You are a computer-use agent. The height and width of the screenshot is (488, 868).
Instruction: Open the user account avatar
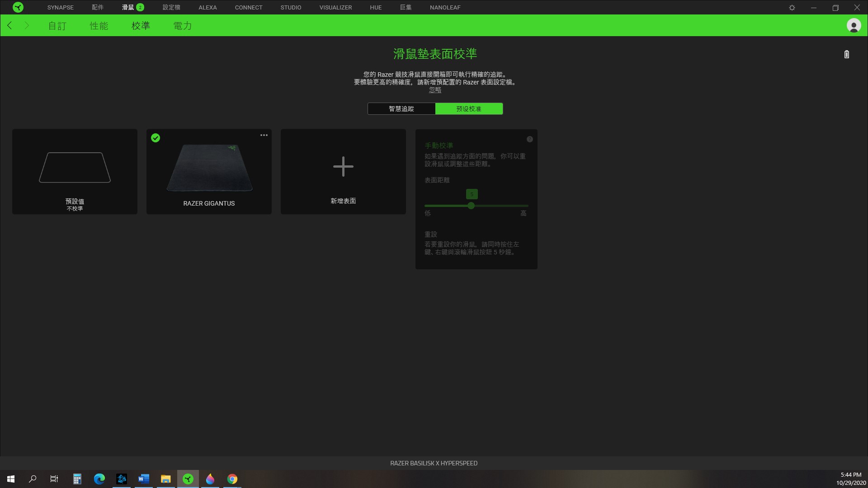[x=854, y=26]
